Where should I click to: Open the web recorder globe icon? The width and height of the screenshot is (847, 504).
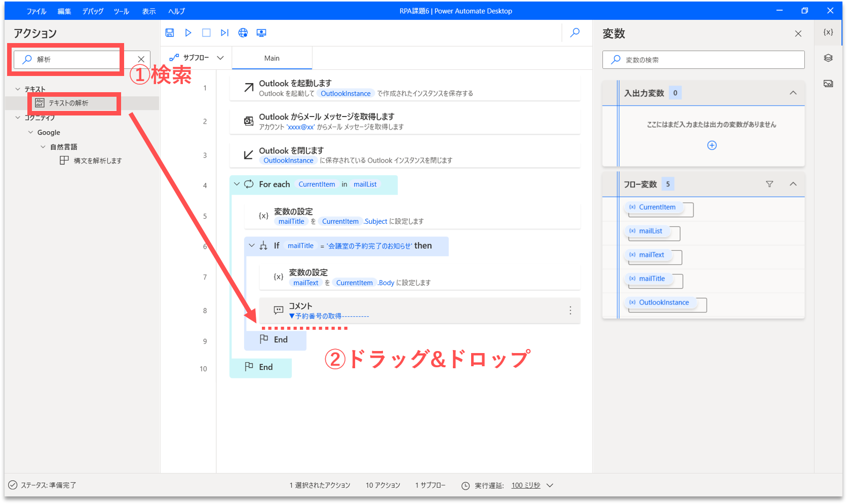[x=243, y=33]
